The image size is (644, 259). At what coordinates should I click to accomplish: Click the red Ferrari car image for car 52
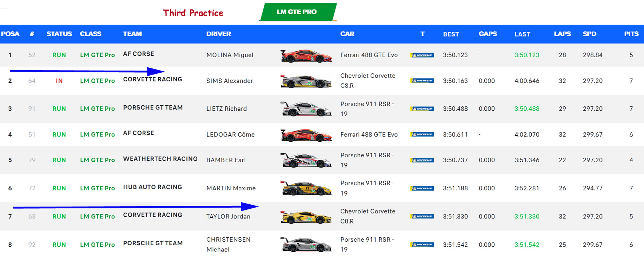click(x=306, y=56)
